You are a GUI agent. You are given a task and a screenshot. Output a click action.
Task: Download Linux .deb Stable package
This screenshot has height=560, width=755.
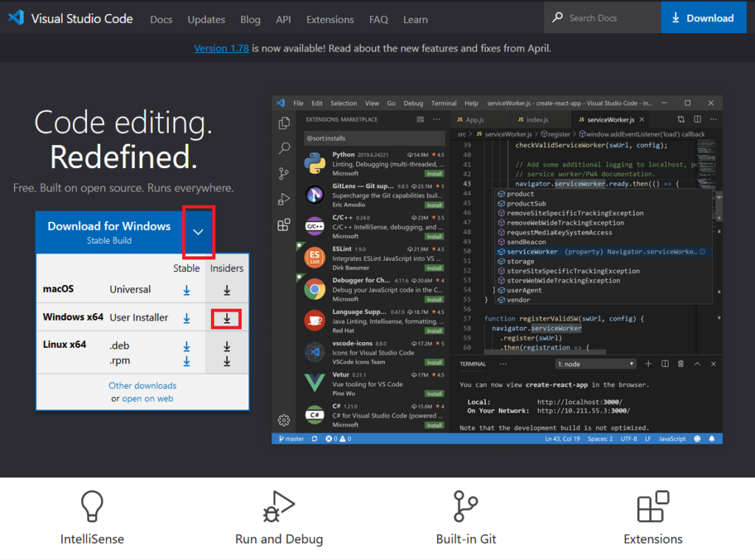pos(187,346)
